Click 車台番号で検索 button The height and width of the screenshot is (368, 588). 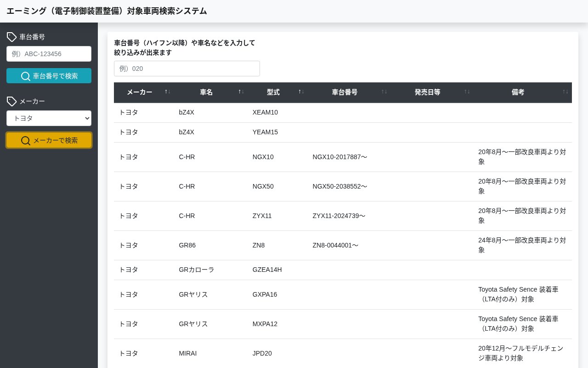click(49, 76)
